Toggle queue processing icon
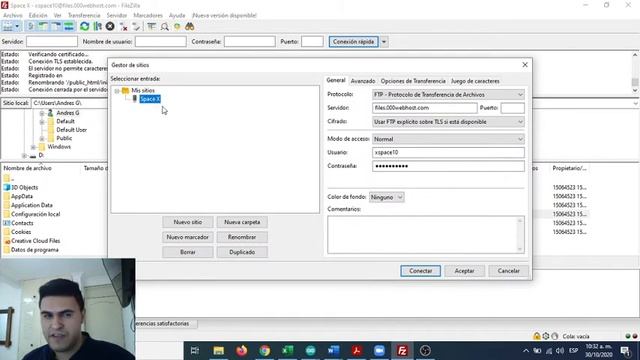The height and width of the screenshot is (360, 640). [x=98, y=27]
